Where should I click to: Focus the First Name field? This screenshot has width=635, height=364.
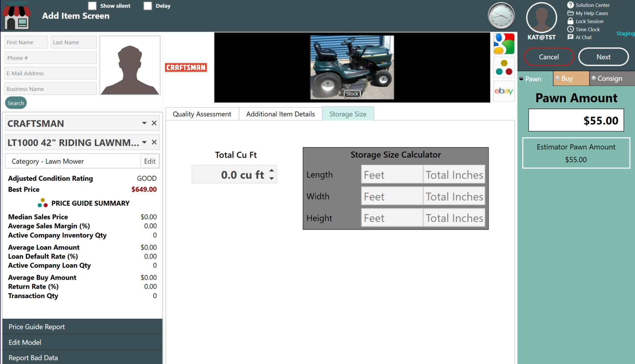pyautogui.click(x=26, y=42)
